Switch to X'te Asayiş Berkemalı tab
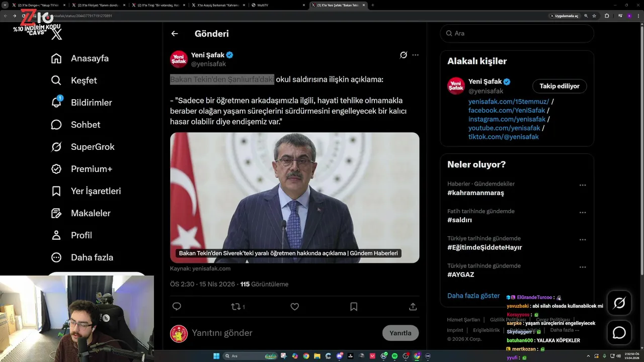Image resolution: width=644 pixels, height=362 pixels. tap(219, 5)
